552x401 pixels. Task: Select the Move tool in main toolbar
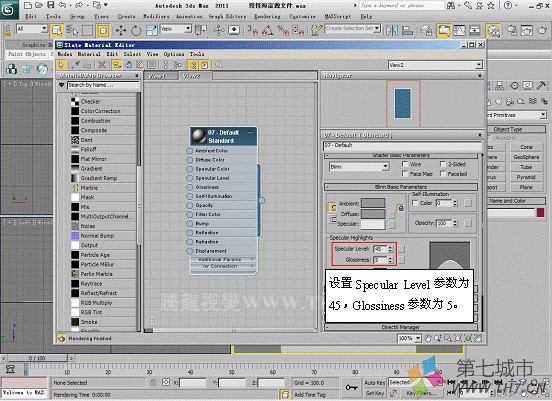[x=121, y=31]
